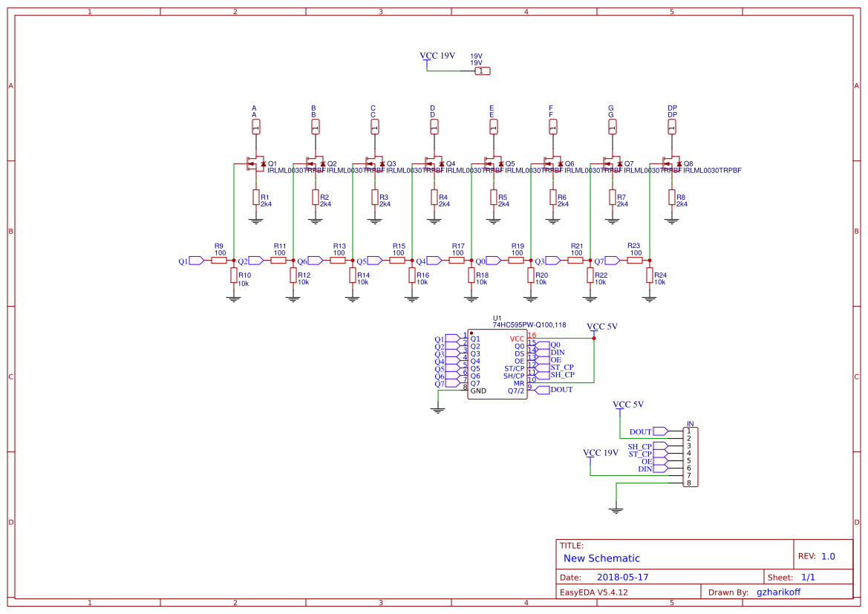Image resolution: width=868 pixels, height=614 pixels.
Task: Select the SH_CP signal flag near connector
Action: click(x=639, y=445)
